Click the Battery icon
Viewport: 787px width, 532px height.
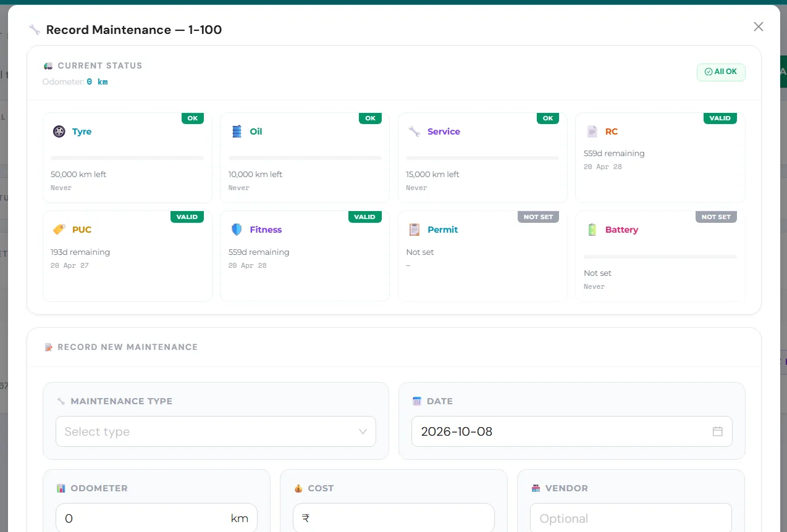[592, 230]
